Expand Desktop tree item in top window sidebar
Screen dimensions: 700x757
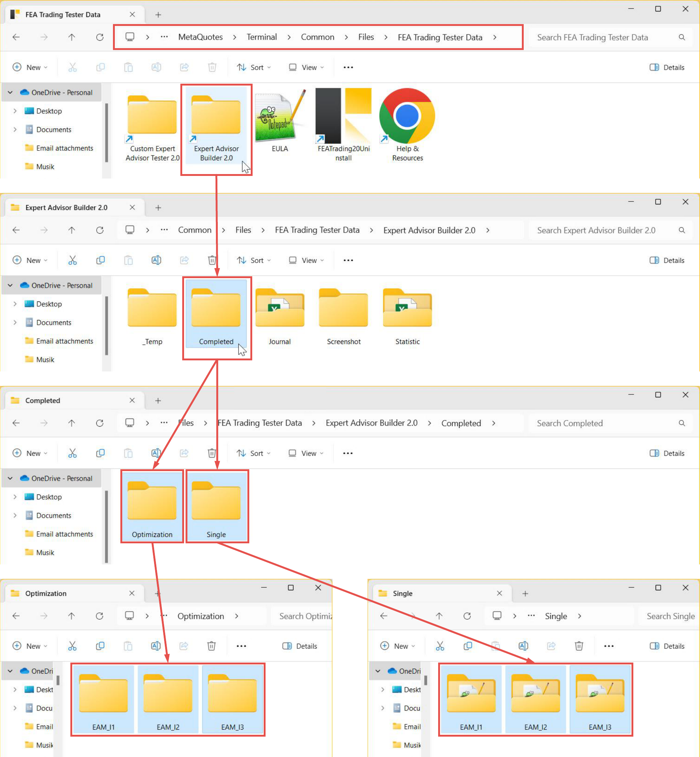tap(15, 111)
